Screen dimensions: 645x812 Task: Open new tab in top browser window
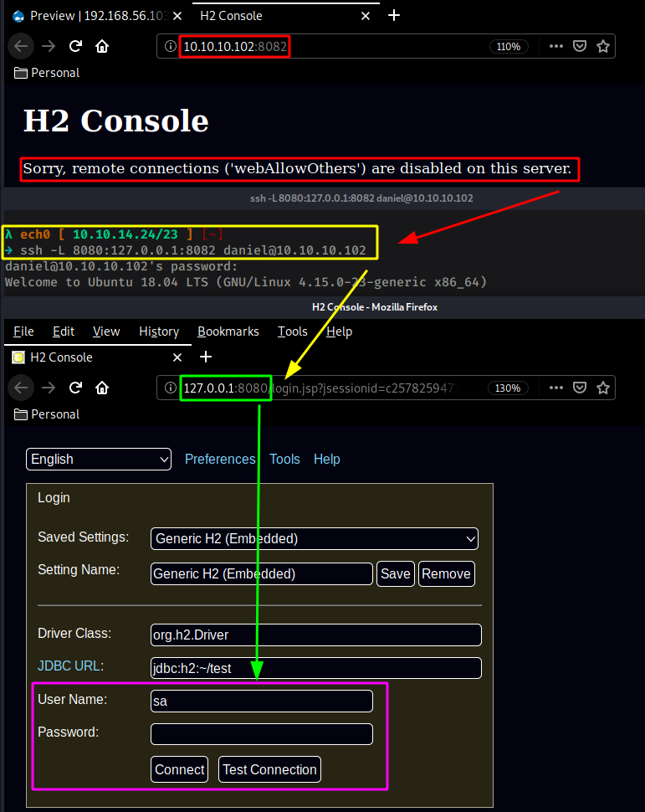(394, 16)
